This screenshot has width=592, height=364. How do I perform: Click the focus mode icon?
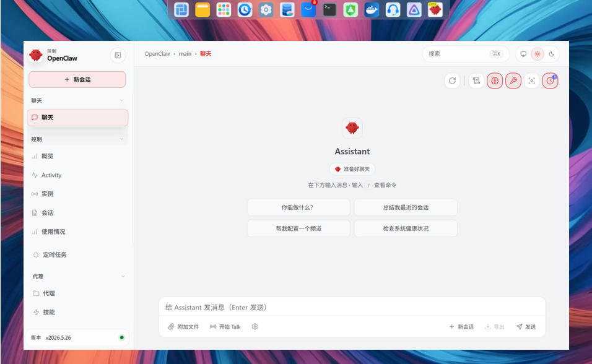531,81
